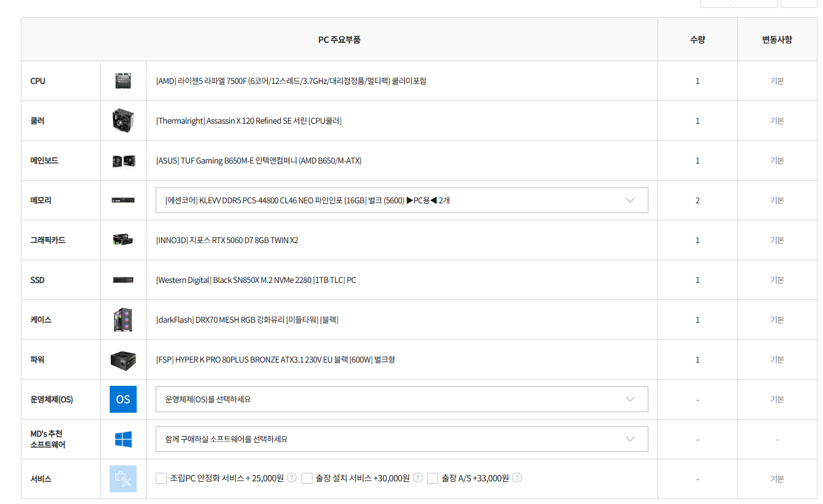This screenshot has width=823, height=504.
Task: Open the Western Digital SN850X SSD link
Action: [x=256, y=280]
